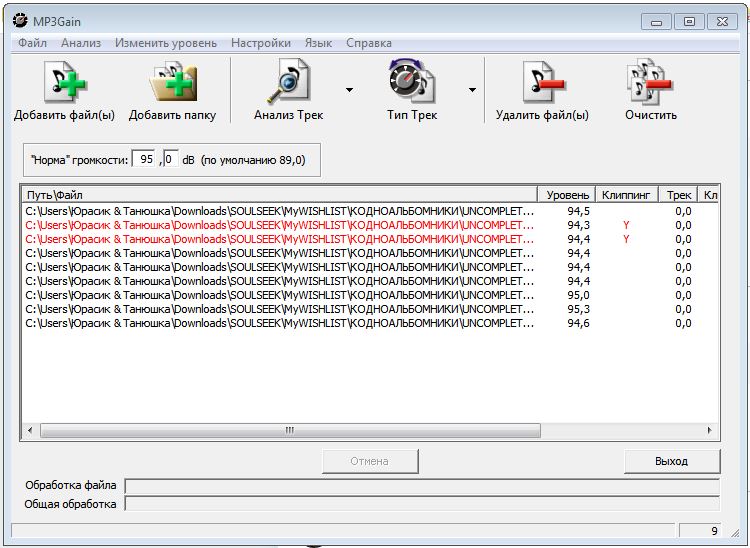This screenshot has width=750, height=548.
Task: Open the Файл menu
Action: pos(32,43)
